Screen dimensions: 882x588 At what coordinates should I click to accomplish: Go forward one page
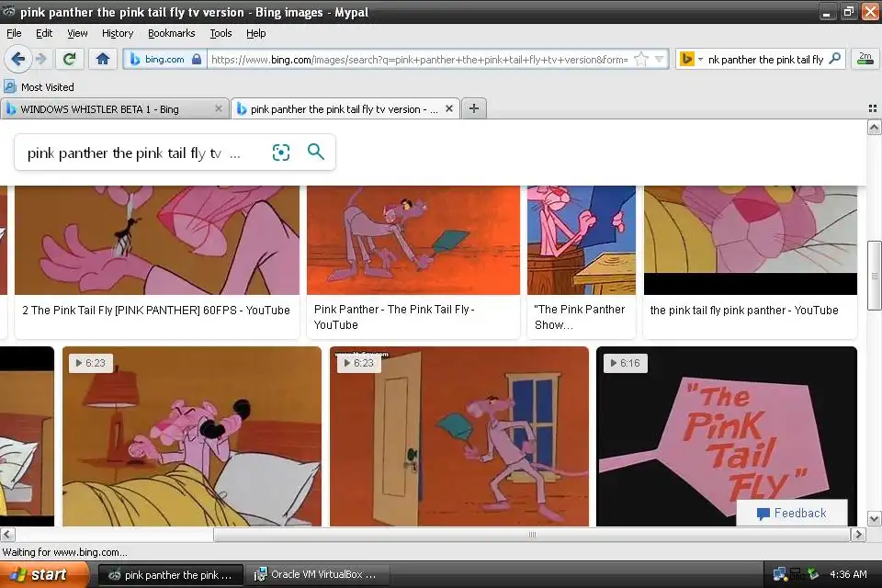[x=40, y=59]
